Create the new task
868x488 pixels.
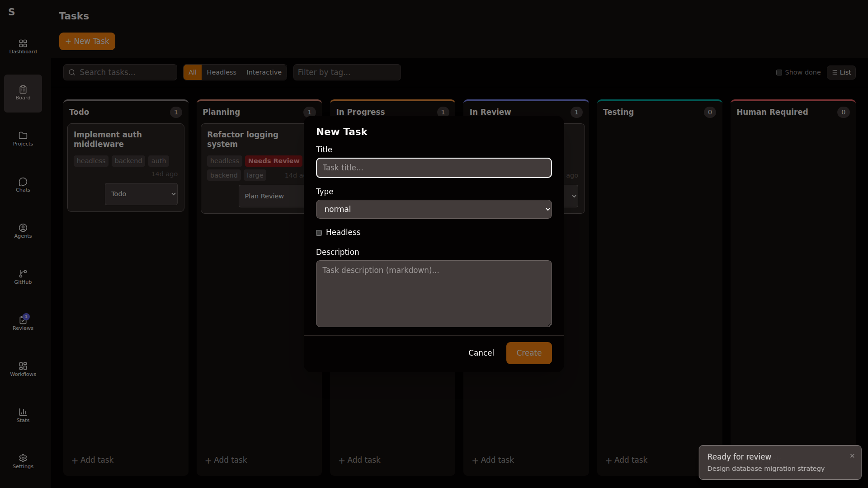[529, 353]
